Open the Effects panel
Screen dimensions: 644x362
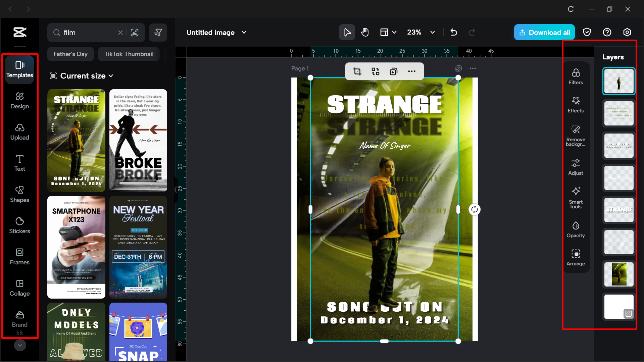click(x=576, y=105)
